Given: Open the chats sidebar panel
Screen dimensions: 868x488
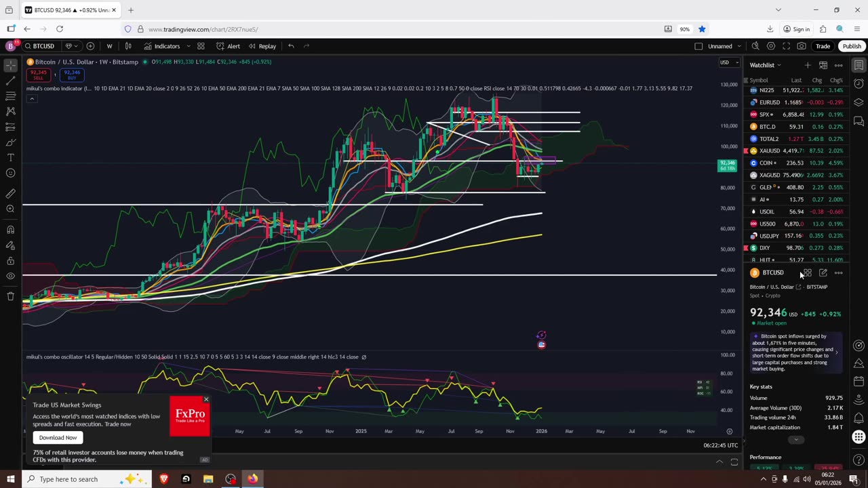Looking at the screenshot, I should pyautogui.click(x=859, y=121).
